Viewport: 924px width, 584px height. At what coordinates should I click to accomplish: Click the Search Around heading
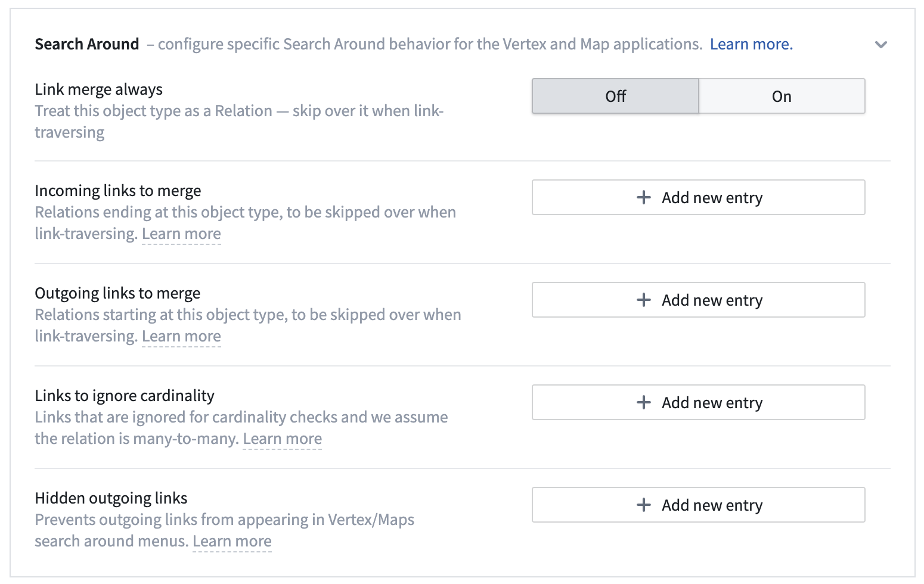[x=87, y=44]
